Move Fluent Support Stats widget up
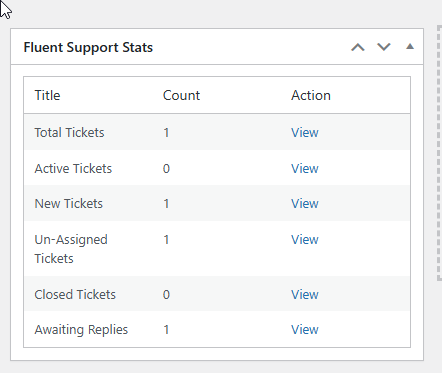 click(x=358, y=47)
